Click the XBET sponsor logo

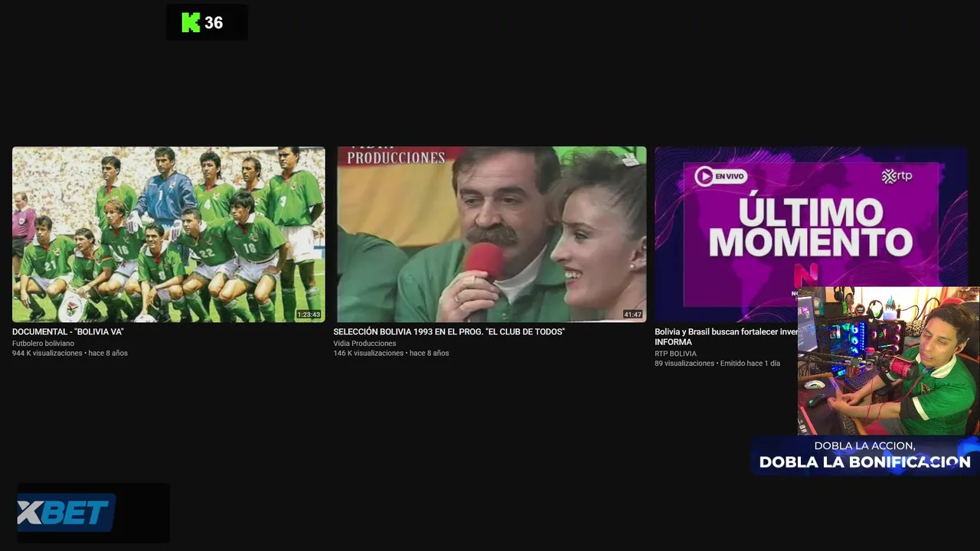(x=66, y=513)
